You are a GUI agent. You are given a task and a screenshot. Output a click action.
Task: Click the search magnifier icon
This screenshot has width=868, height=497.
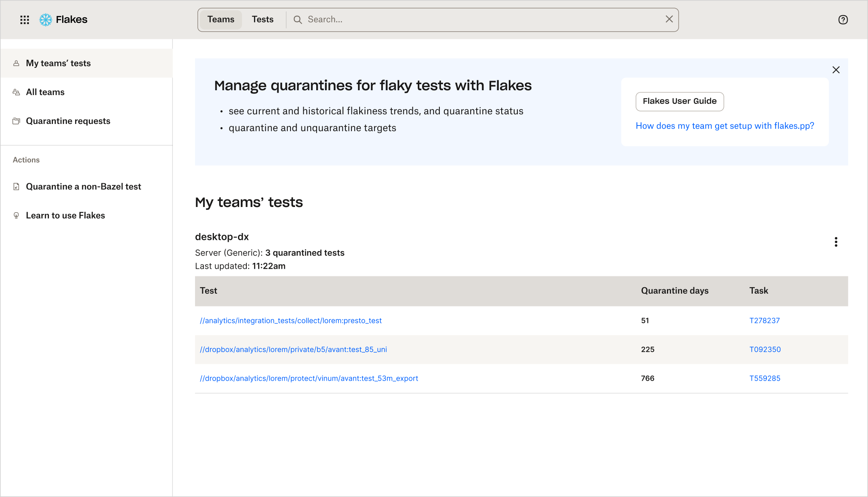click(x=297, y=20)
